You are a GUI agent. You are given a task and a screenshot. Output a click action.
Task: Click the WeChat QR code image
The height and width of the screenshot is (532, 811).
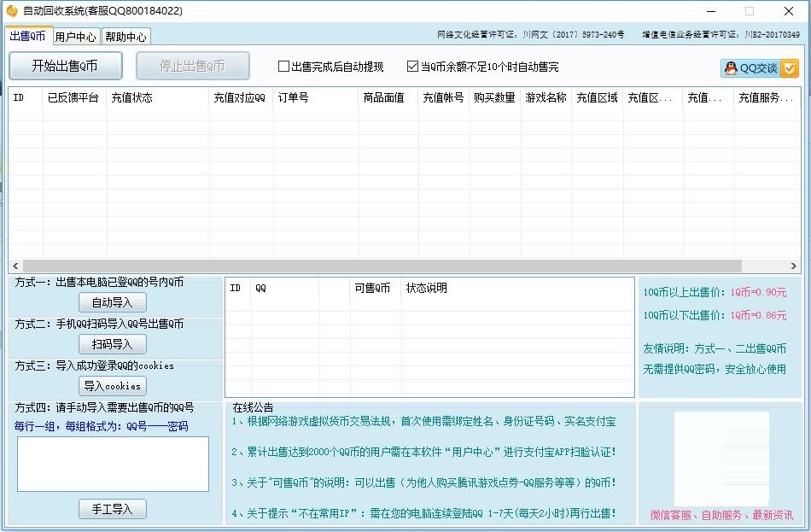pyautogui.click(x=721, y=459)
